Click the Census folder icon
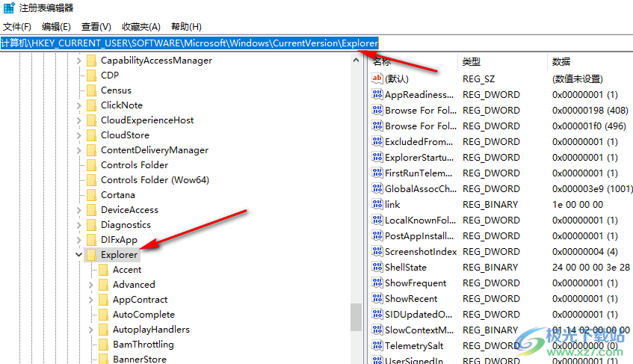Screen dimensions: 633x364 click(92, 90)
